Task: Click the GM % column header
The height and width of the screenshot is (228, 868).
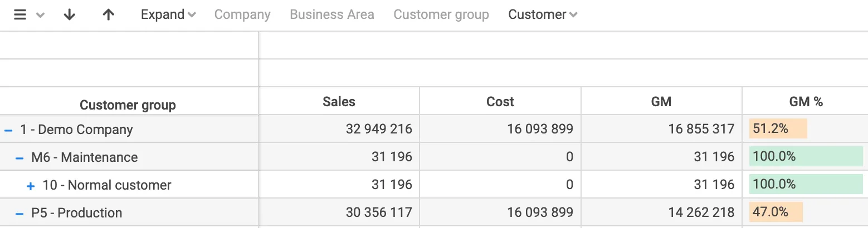Action: (x=806, y=102)
